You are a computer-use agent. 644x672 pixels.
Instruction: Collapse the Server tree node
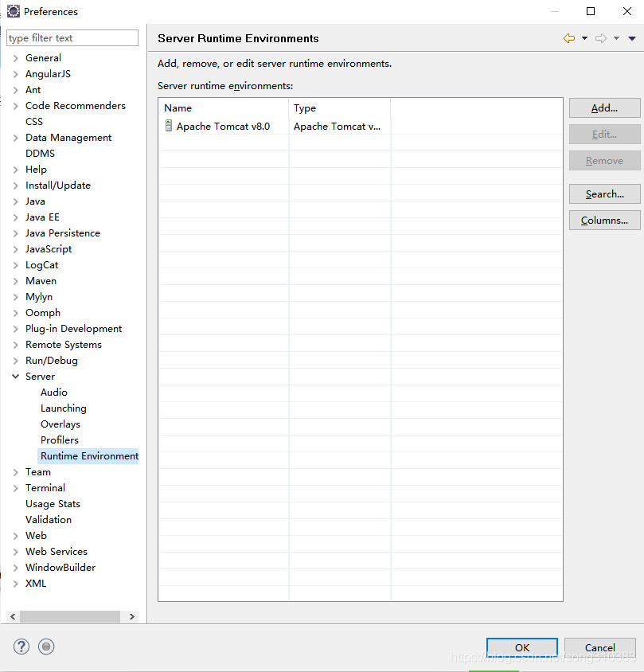click(x=15, y=377)
